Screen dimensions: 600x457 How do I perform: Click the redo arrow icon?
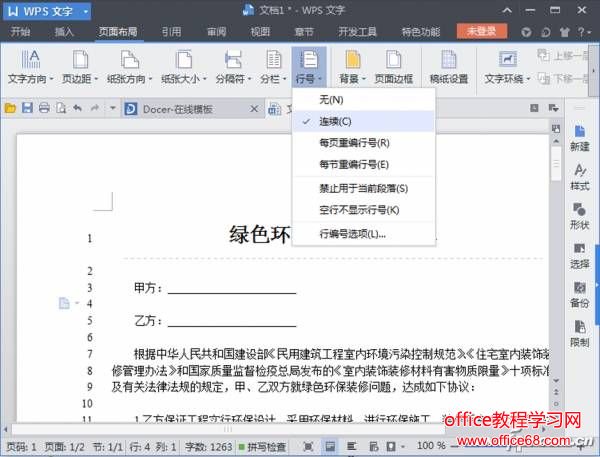pos(95,108)
